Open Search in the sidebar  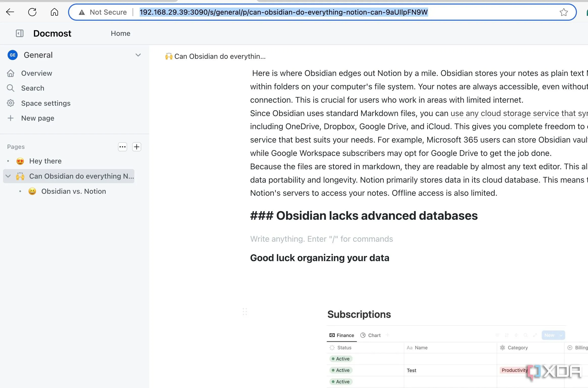coord(33,88)
